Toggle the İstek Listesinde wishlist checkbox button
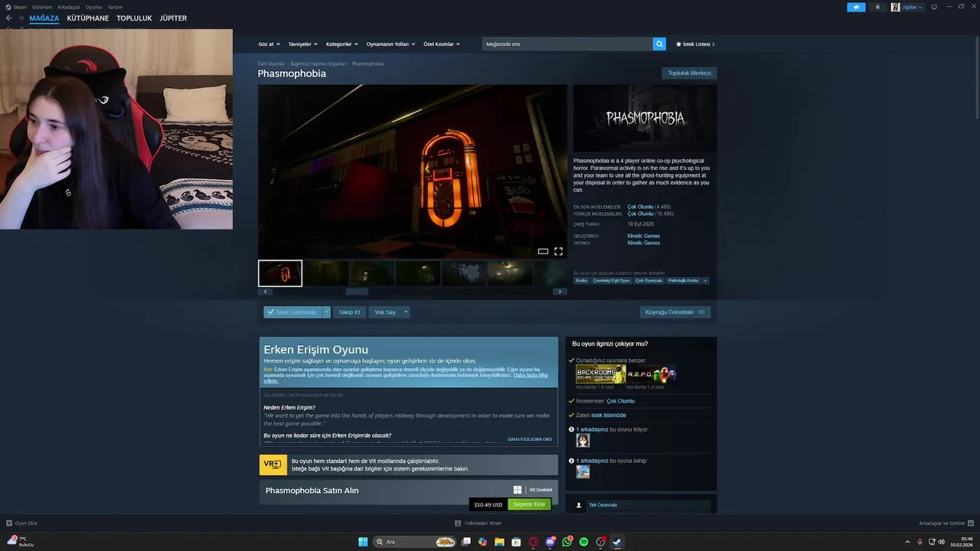980x551 pixels. [x=292, y=312]
